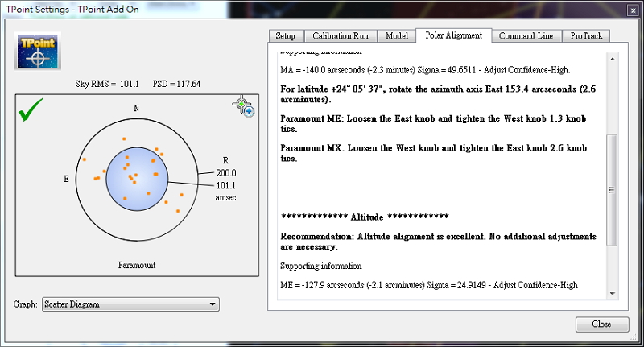The width and height of the screenshot is (644, 347).
Task: Click the blue inner circle of scatter diagram
Action: click(x=137, y=179)
